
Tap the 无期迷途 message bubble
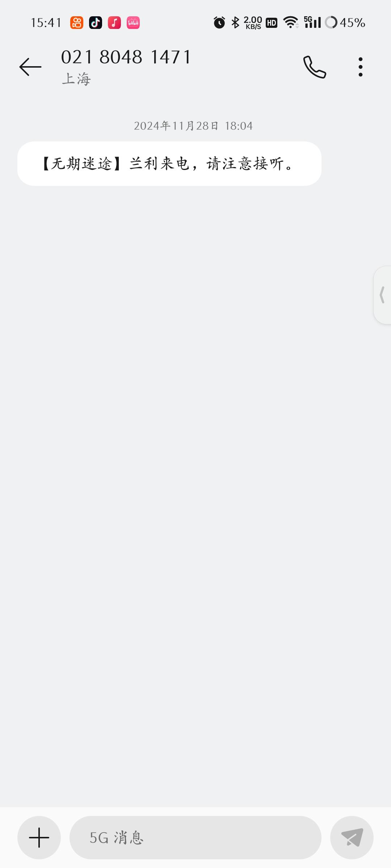169,164
